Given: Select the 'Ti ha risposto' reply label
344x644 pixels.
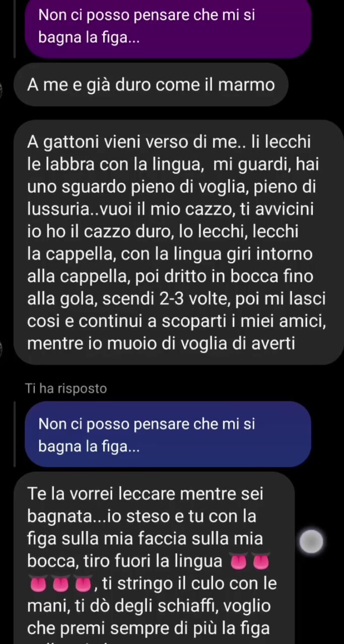Looking at the screenshot, I should point(66,388).
